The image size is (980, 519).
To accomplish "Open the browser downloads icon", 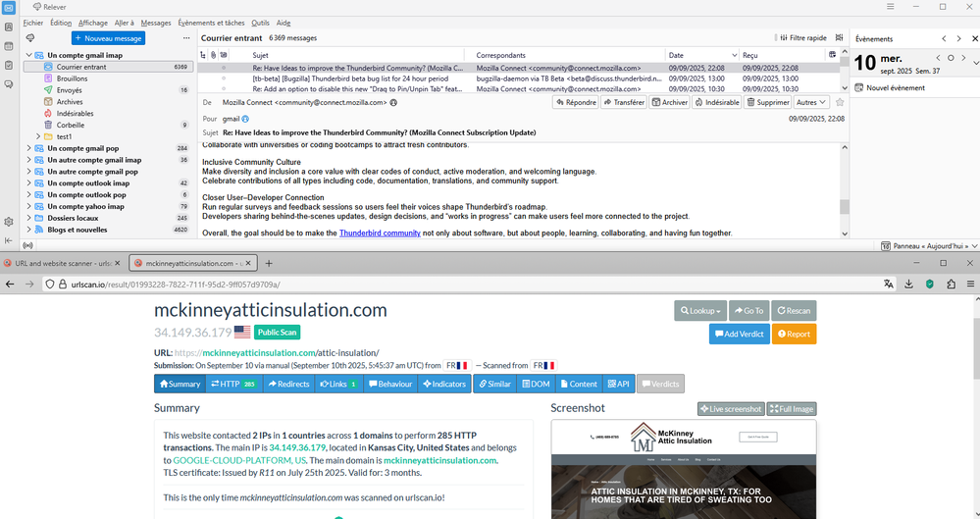I will (909, 284).
